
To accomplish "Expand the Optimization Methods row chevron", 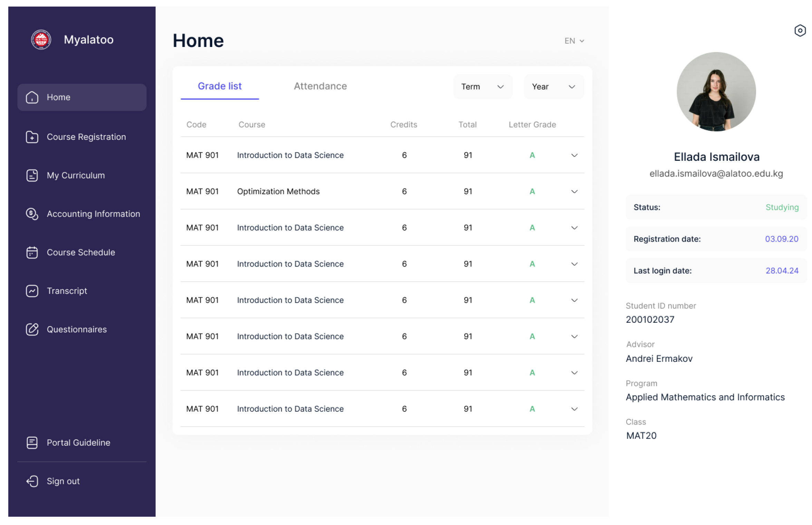I will 574,192.
